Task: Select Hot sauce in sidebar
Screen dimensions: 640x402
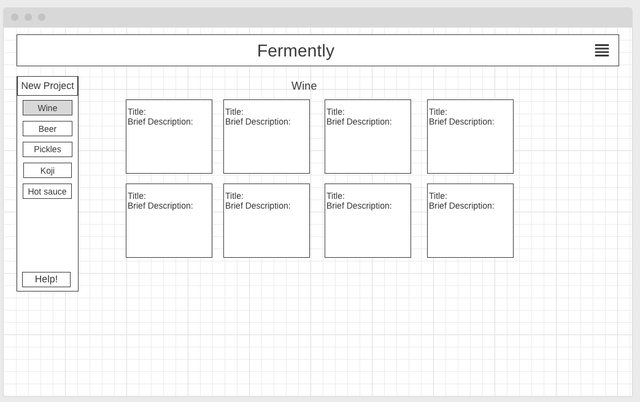Action: coord(47,191)
